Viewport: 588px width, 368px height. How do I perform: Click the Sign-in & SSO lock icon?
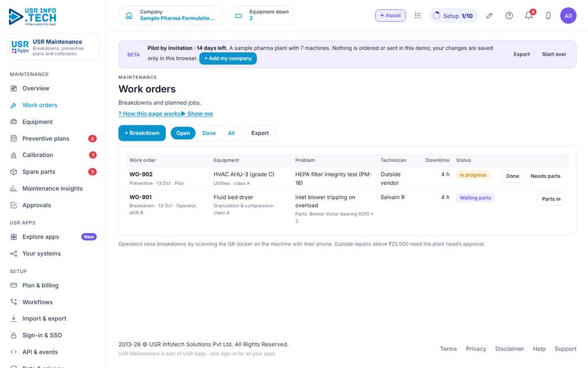tap(14, 336)
